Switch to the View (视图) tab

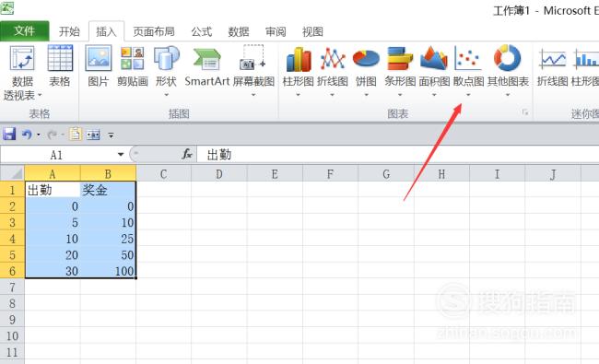pyautogui.click(x=312, y=31)
